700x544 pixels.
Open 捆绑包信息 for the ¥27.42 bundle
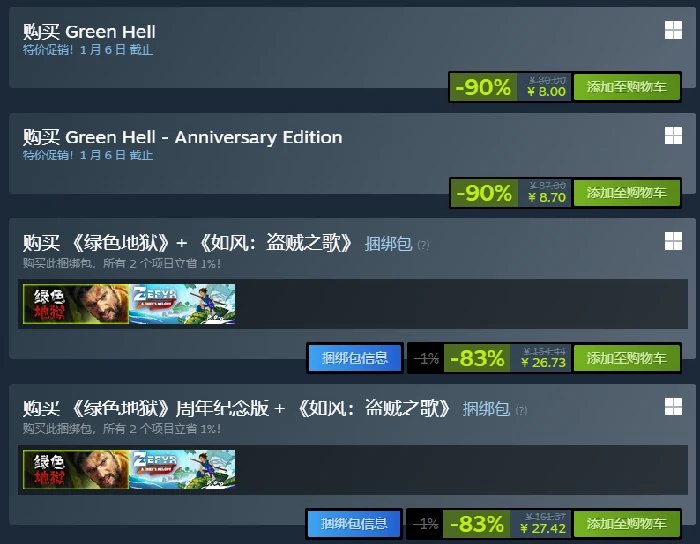(354, 523)
